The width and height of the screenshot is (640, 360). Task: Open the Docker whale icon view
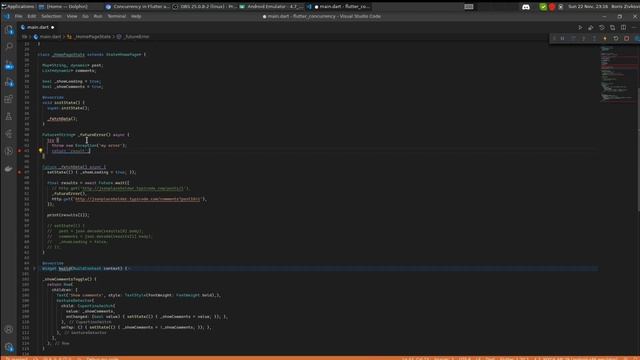[9, 168]
